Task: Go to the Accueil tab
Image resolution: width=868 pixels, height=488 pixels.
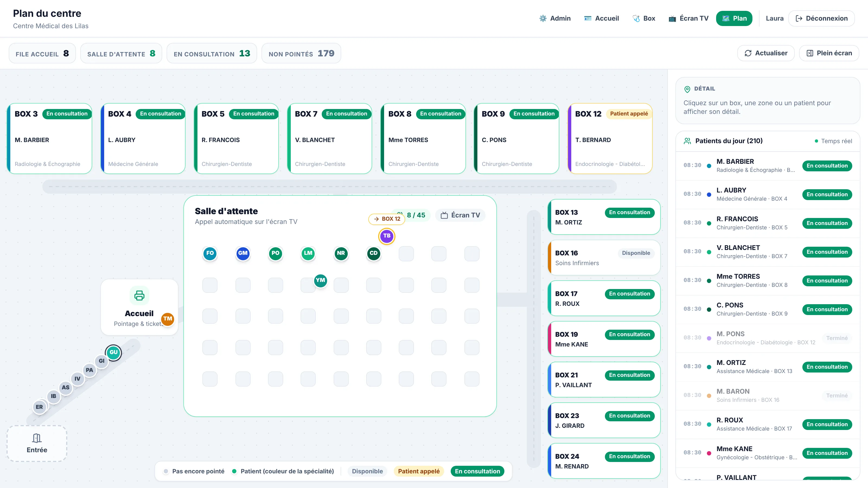Action: [601, 18]
